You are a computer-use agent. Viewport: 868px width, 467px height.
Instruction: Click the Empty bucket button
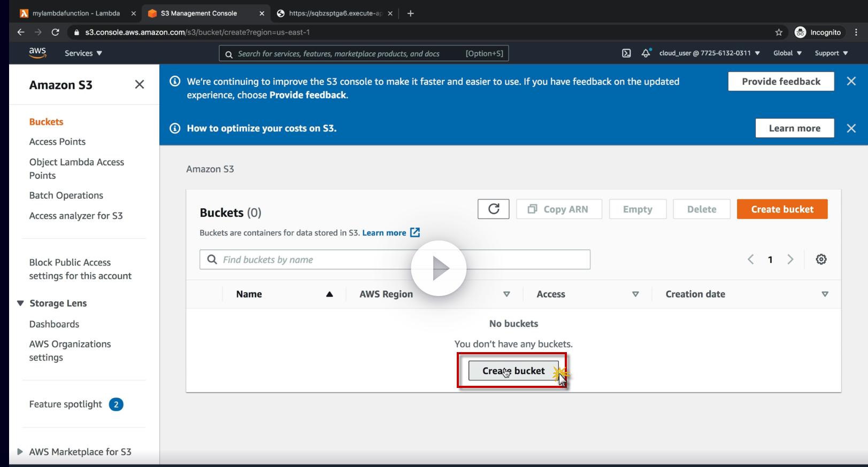click(637, 209)
